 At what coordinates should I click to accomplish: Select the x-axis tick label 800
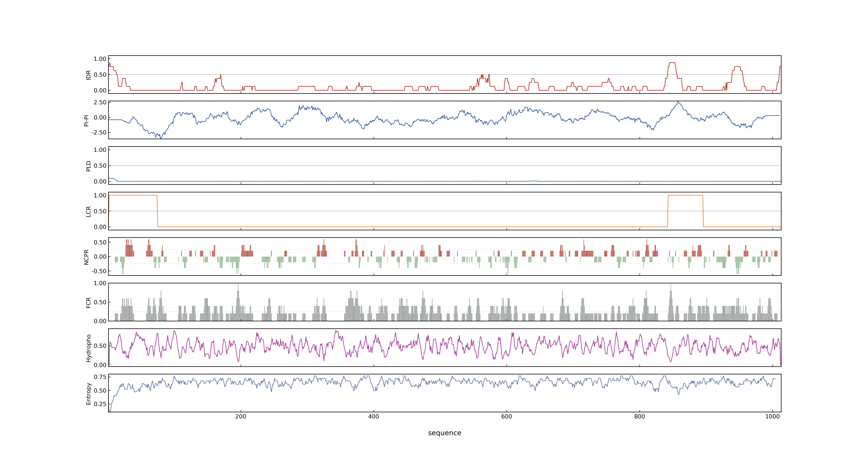tap(640, 416)
